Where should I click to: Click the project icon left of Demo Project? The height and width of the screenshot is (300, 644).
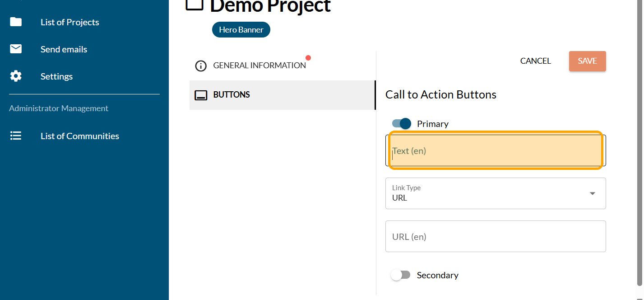click(195, 5)
